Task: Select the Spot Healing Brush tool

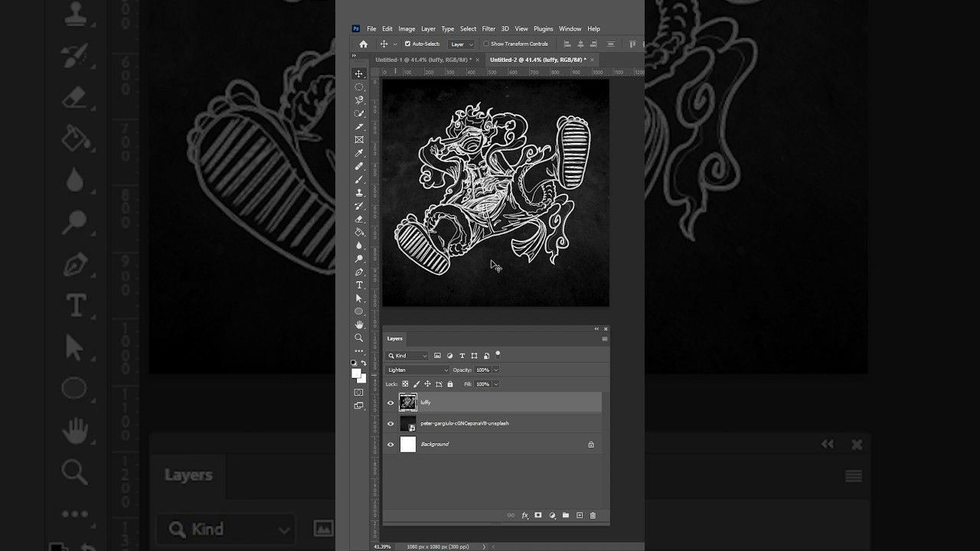Action: click(359, 166)
